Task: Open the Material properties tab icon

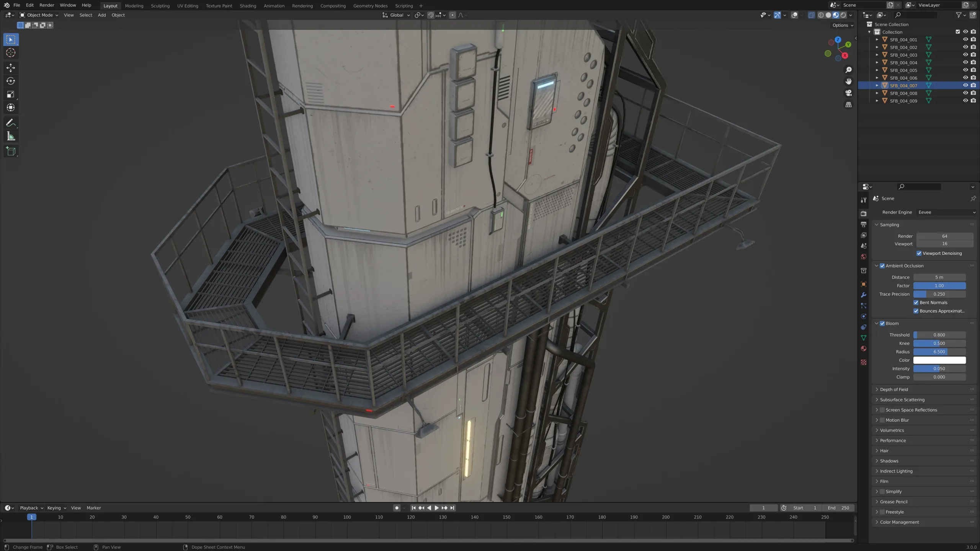Action: pos(864,349)
